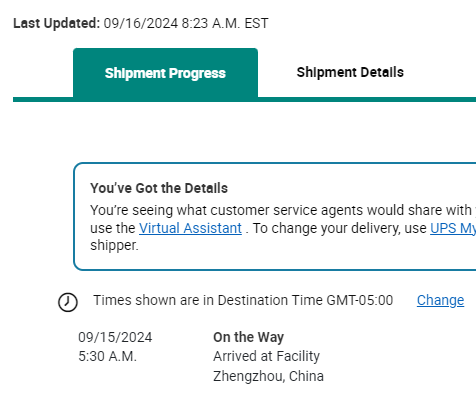Click the Last Updated bold label
Viewport: 476px width, 393px height.
(57, 23)
